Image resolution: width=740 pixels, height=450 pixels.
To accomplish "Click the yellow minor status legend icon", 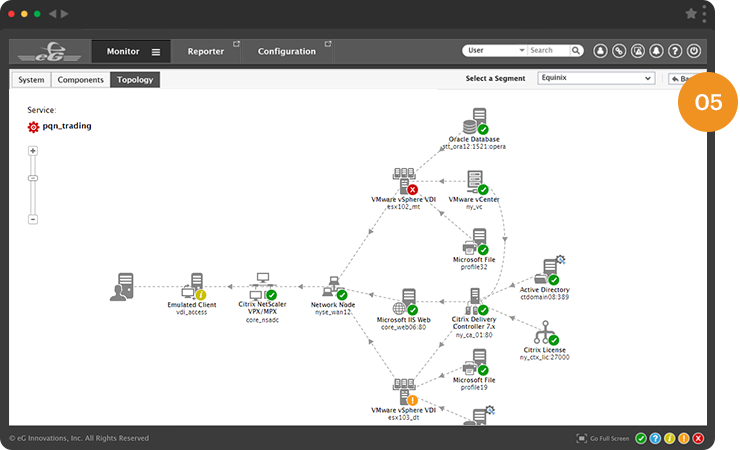I will [669, 439].
